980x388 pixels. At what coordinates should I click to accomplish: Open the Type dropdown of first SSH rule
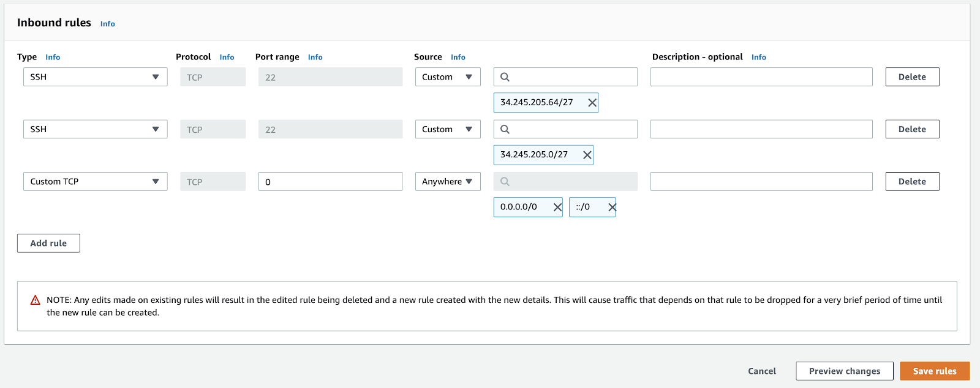(96, 77)
